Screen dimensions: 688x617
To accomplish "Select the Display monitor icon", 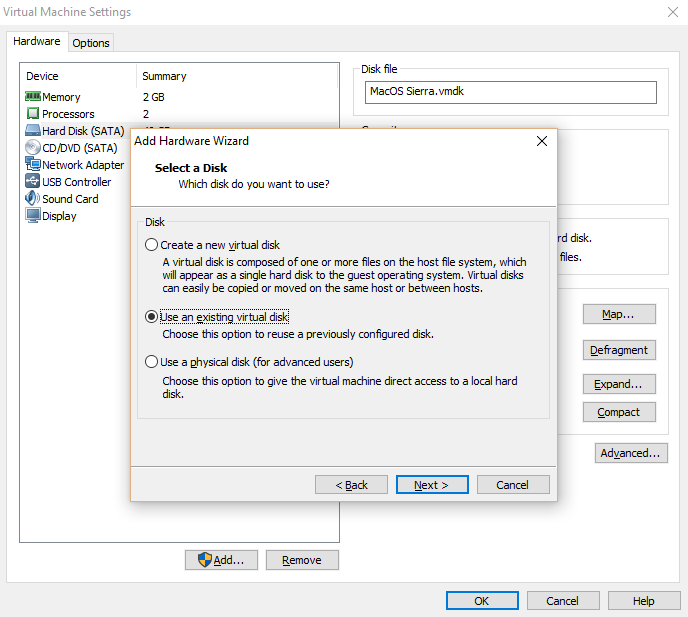I will click(33, 215).
